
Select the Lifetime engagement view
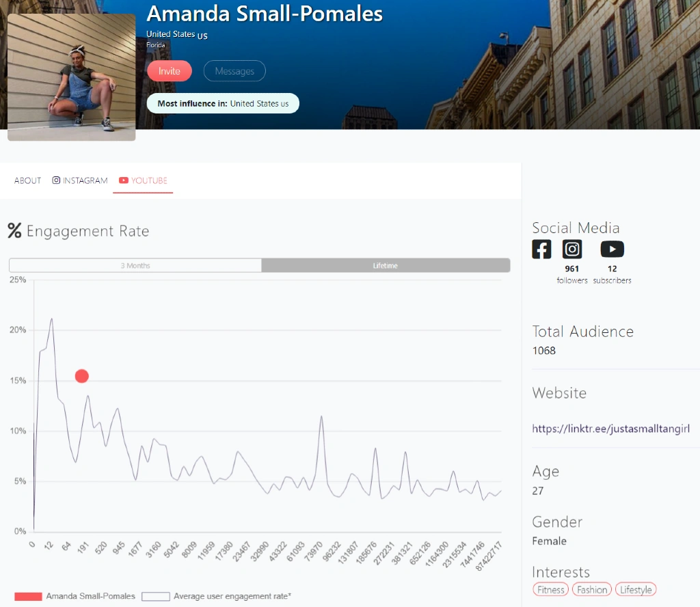pyautogui.click(x=386, y=265)
